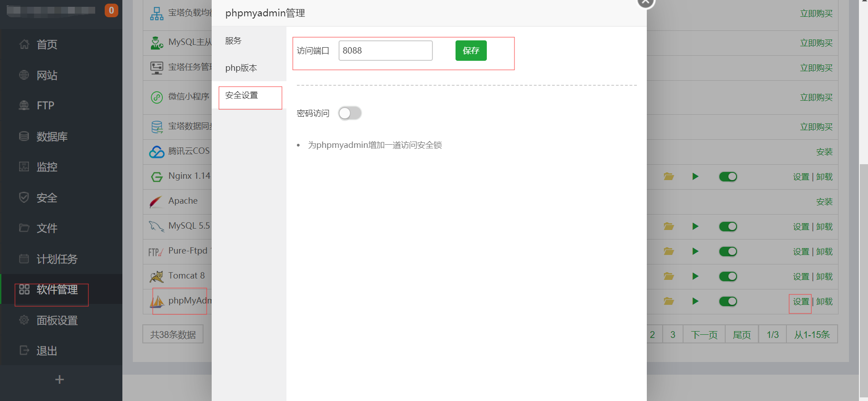Image resolution: width=868 pixels, height=401 pixels.
Task: Click the phpMyAdmin row play status icon
Action: 695,301
